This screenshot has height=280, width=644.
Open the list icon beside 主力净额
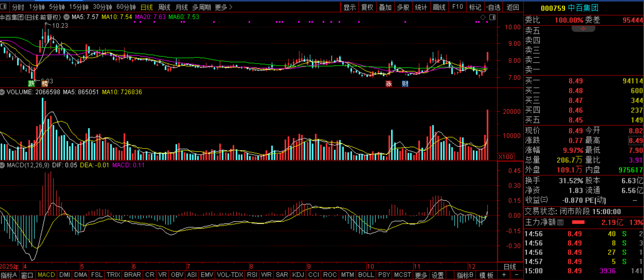point(560,222)
